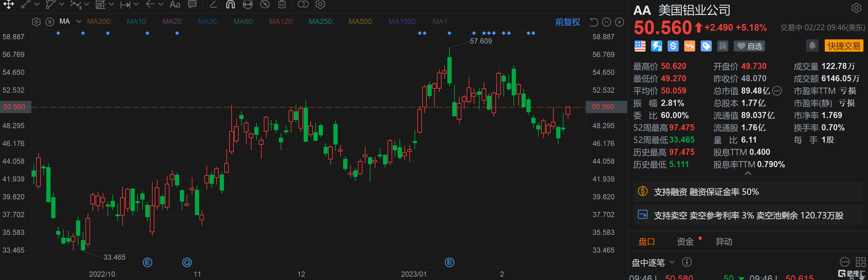Zoom in chart with plus icon
The width and height of the screenshot is (868, 280).
point(620,22)
